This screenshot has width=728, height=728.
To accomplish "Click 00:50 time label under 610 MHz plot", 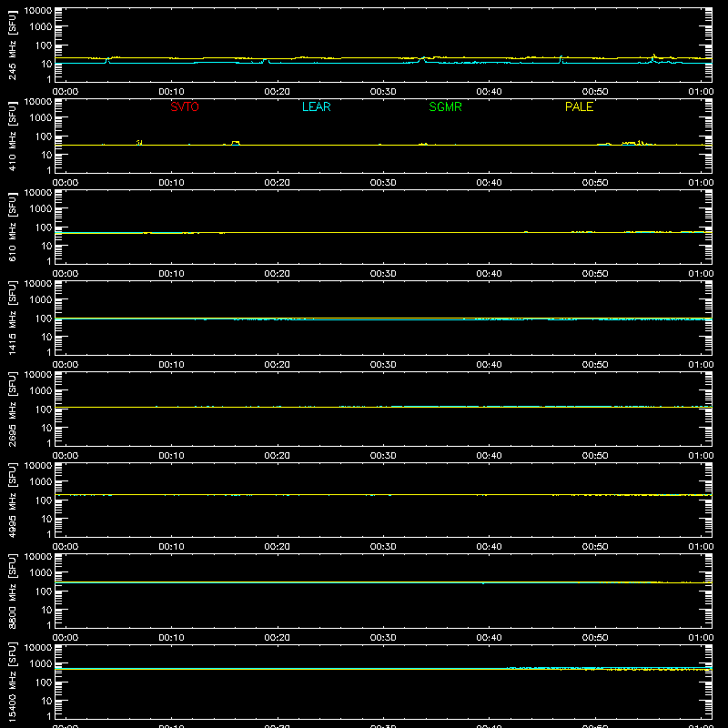I will (595, 274).
